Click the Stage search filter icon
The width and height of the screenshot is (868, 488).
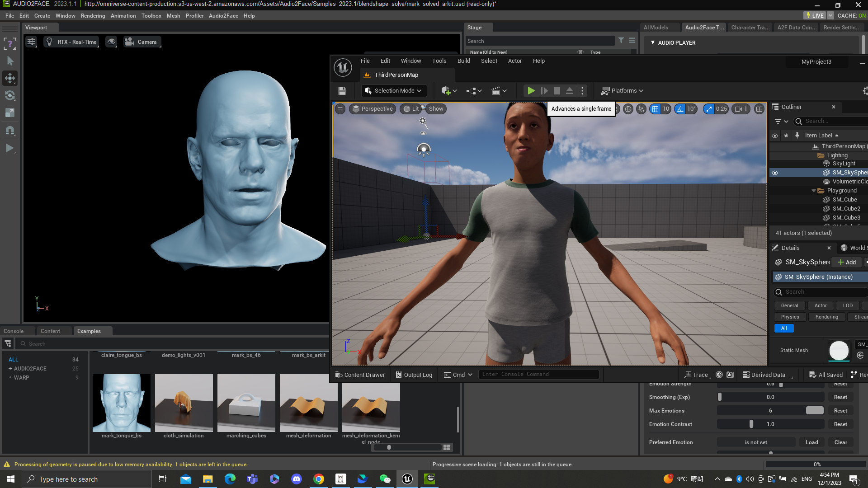point(621,41)
